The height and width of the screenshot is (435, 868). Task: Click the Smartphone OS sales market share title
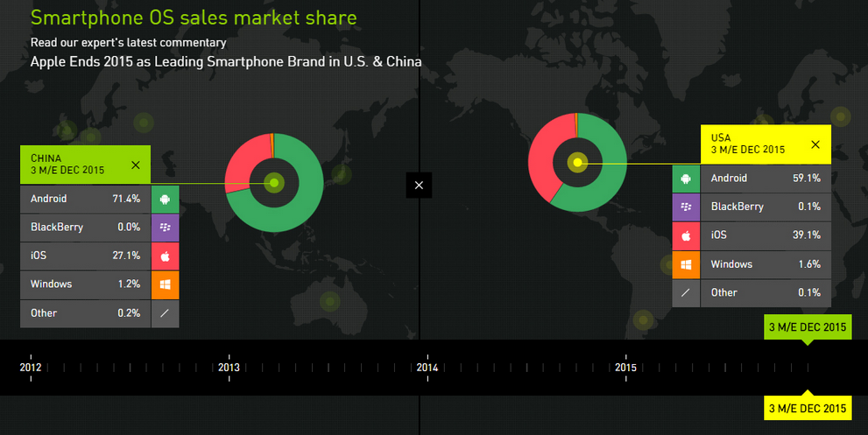point(194,18)
